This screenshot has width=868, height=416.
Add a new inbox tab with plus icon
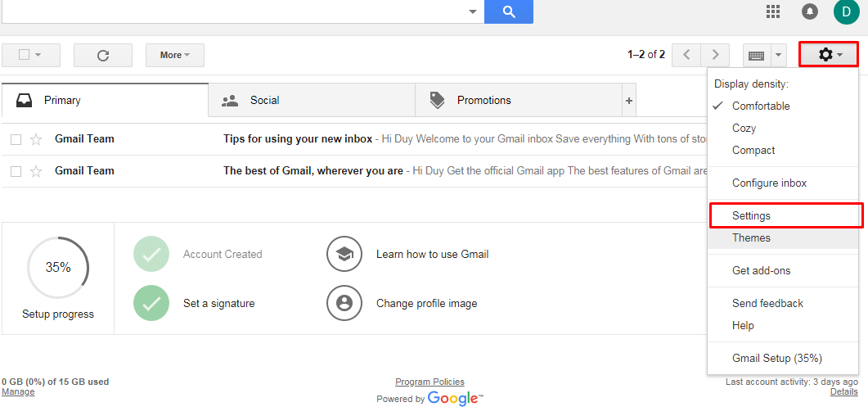pyautogui.click(x=629, y=100)
